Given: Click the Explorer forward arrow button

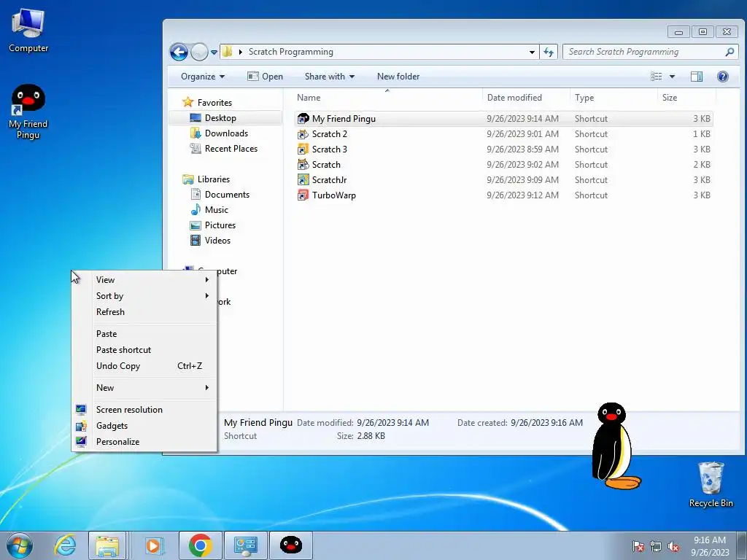Looking at the screenshot, I should (199, 52).
